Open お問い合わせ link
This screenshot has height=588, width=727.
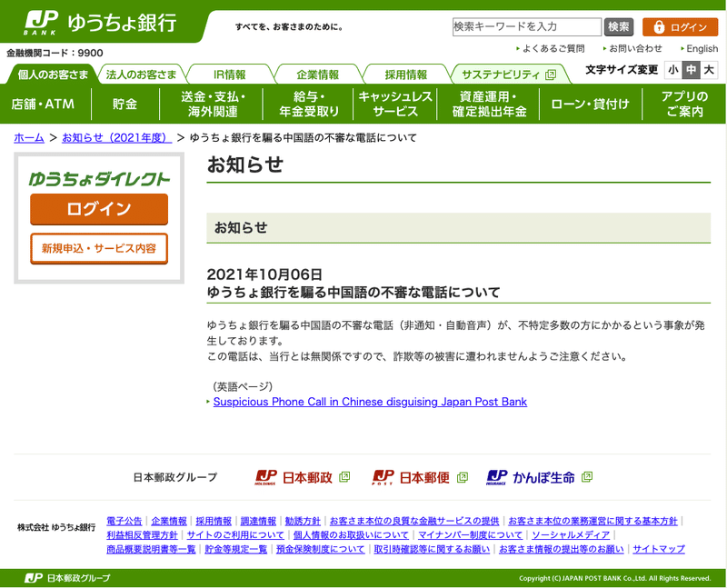click(635, 48)
